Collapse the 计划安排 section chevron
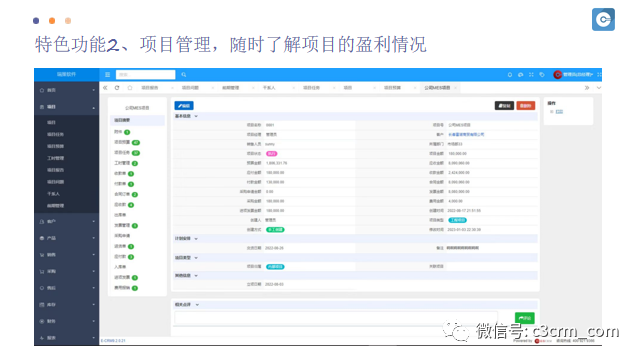The width and height of the screenshot is (640, 360). [x=196, y=239]
